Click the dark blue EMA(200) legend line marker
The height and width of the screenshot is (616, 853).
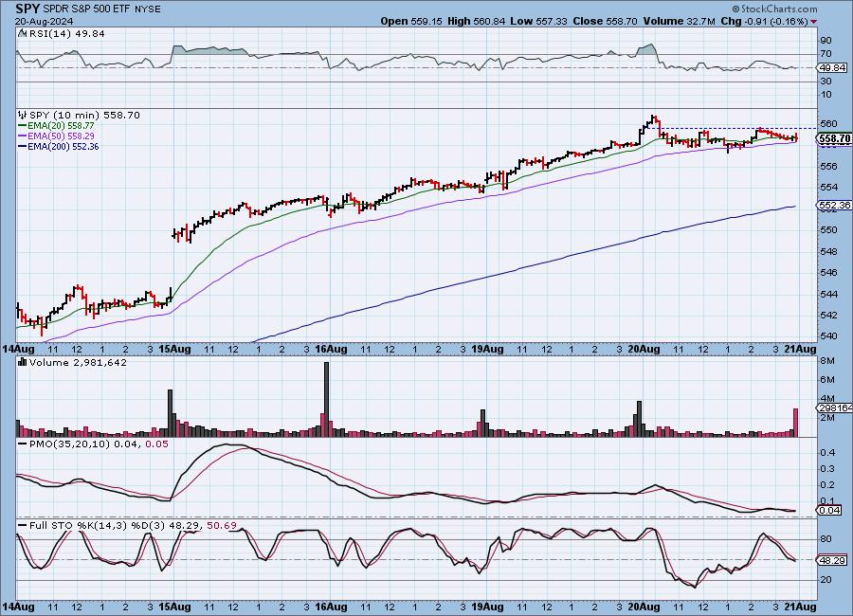[23, 146]
